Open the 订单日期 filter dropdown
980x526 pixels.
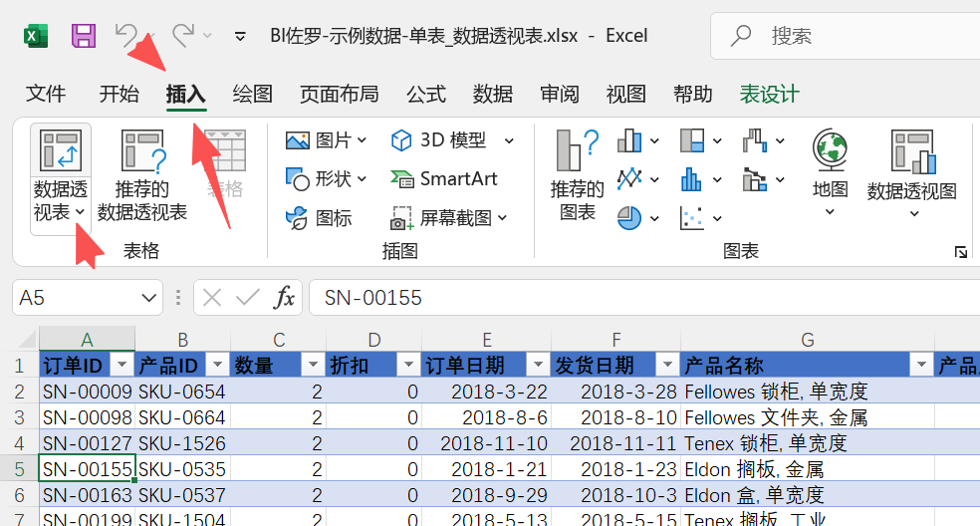pyautogui.click(x=538, y=364)
